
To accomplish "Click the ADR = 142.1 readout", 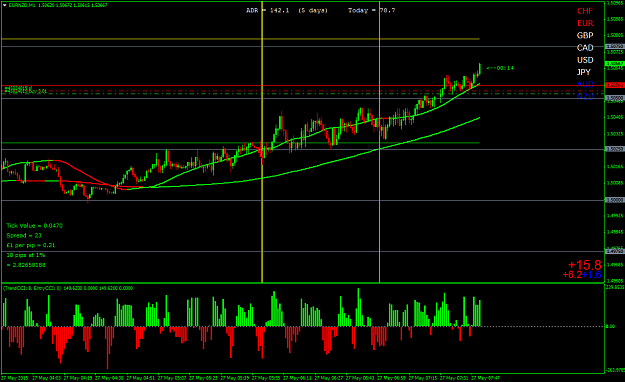I will (x=267, y=10).
